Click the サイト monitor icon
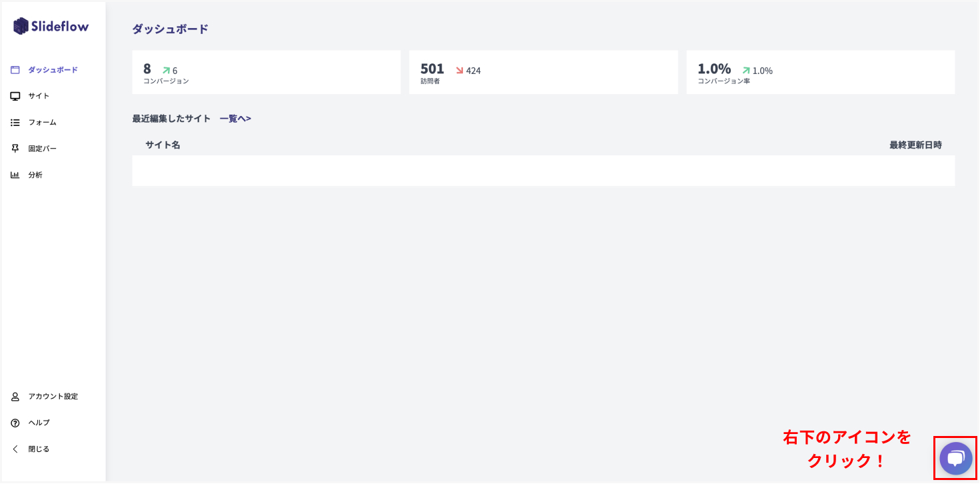Image resolution: width=980 pixels, height=484 pixels. 15,96
